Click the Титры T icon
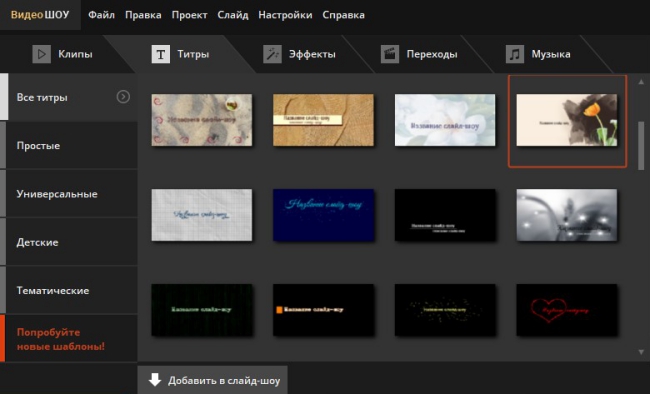This screenshot has width=650, height=394. (x=160, y=54)
